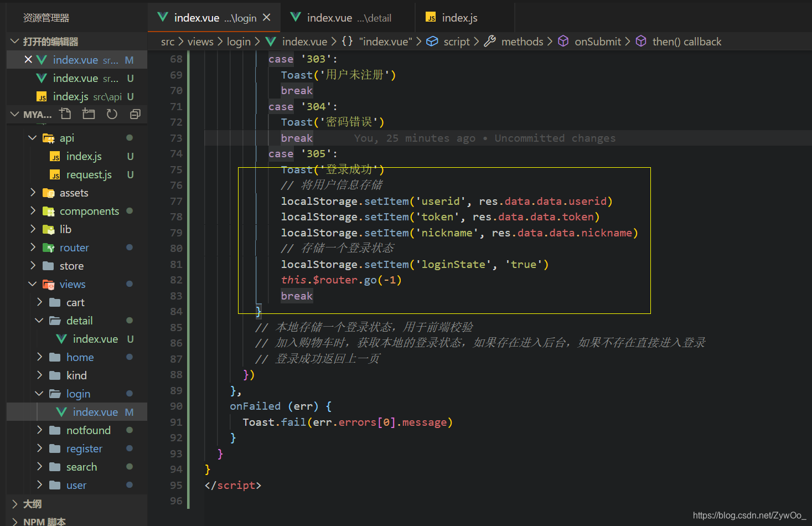Open index.js under the api folder
The image size is (812, 526).
pos(77,156)
